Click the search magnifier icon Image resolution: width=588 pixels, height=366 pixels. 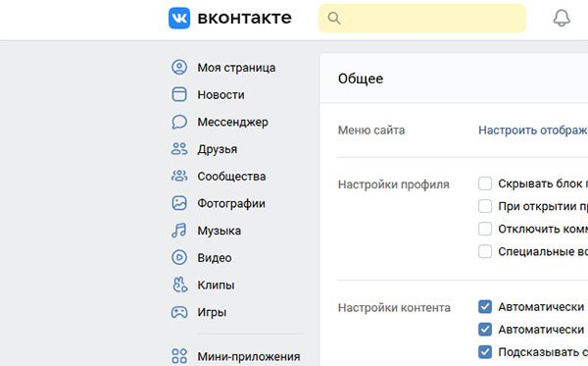pos(334,18)
